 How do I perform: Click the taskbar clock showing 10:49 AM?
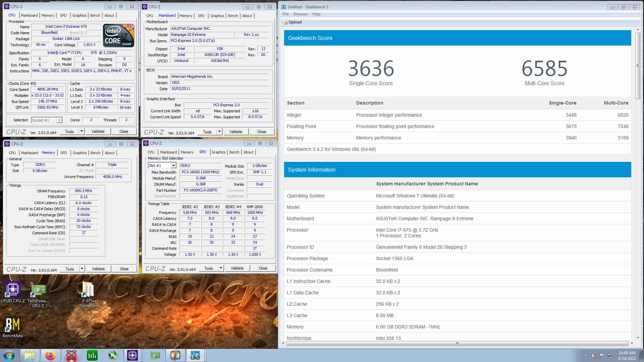627,356
